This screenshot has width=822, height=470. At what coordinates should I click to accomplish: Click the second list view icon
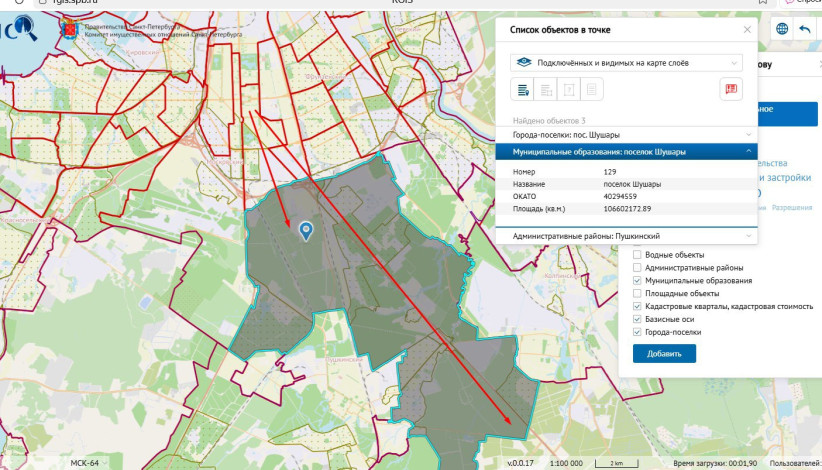pyautogui.click(x=546, y=90)
